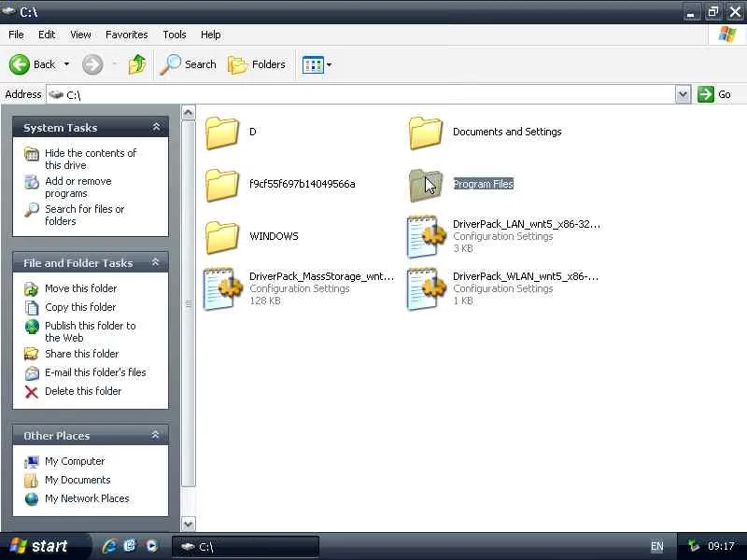Click Copy this folder link
This screenshot has width=747, height=560.
pos(80,307)
